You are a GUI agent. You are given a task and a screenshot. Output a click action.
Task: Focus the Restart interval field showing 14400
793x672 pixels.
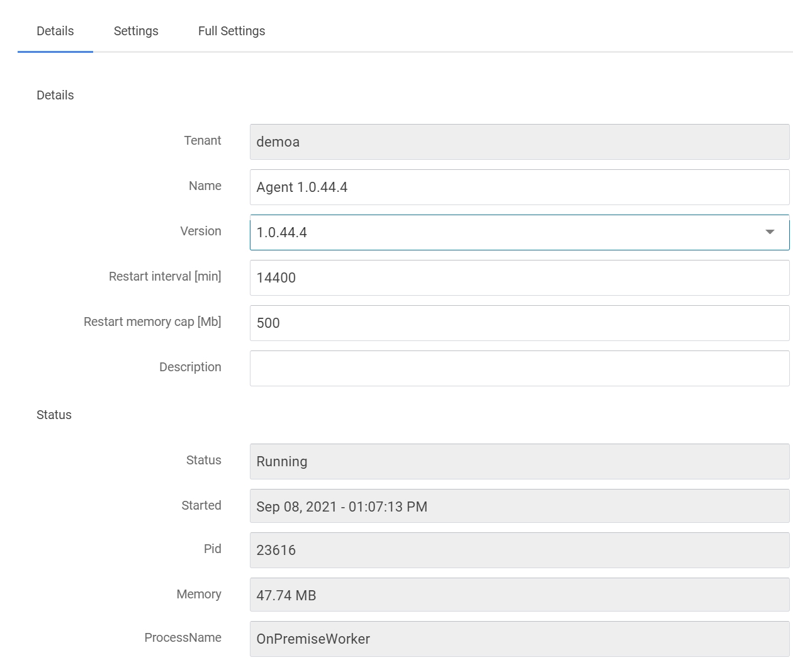[x=519, y=277]
